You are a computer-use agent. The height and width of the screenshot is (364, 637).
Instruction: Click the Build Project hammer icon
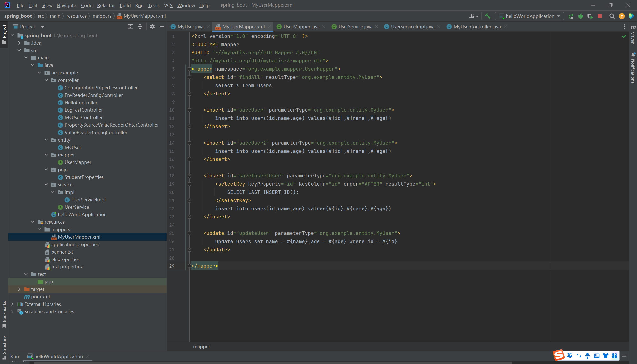click(487, 16)
